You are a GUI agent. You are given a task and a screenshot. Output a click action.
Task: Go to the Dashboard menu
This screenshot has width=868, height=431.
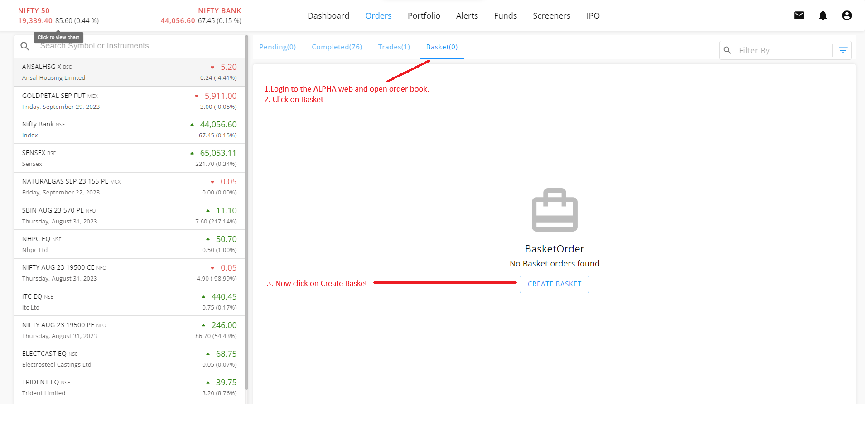(x=328, y=16)
